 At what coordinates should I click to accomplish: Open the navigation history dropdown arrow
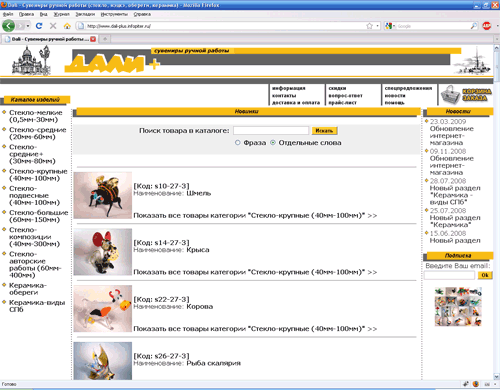click(28, 26)
